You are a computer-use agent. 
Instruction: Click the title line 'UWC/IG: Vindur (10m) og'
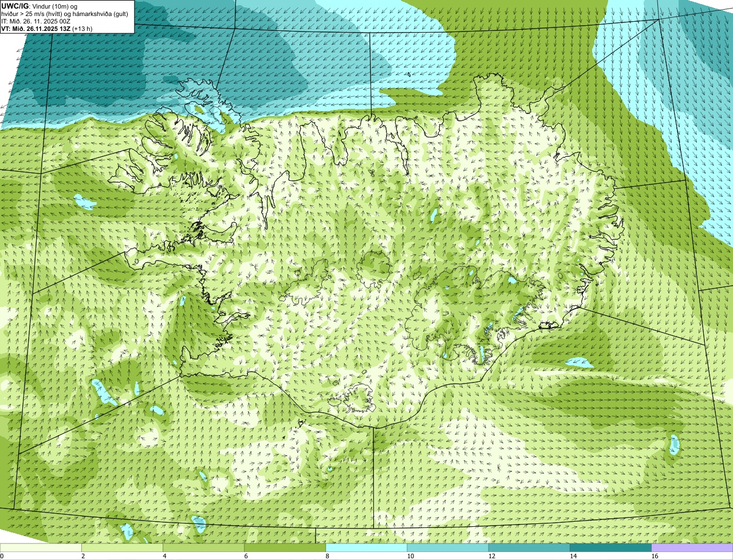coord(39,6)
